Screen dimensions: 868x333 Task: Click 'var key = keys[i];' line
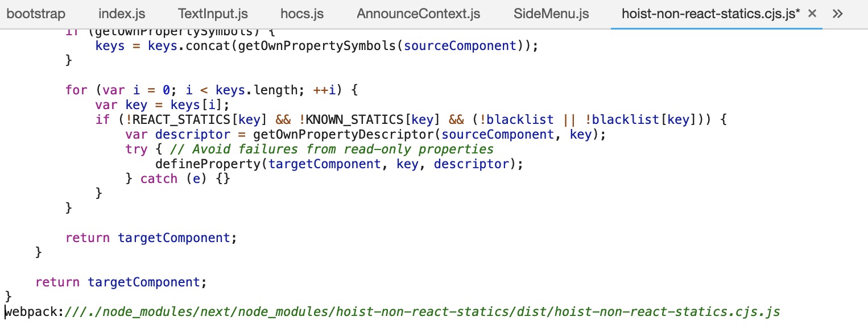tap(162, 105)
